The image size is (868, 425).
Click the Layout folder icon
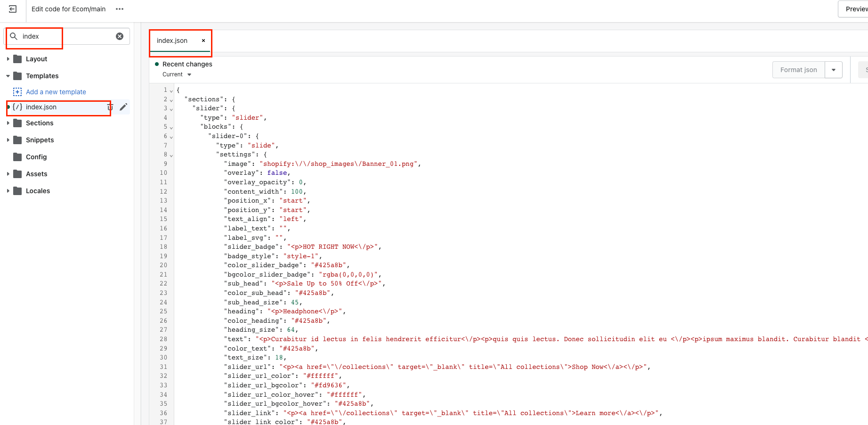18,59
